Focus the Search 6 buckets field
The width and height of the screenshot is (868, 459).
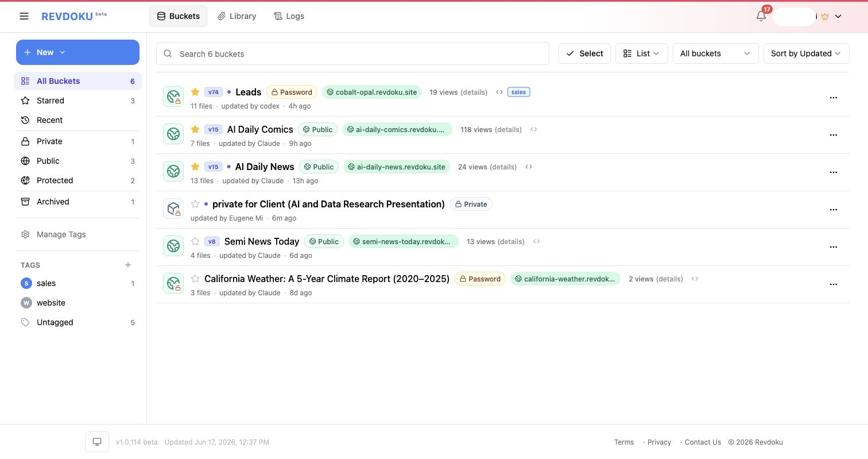click(352, 53)
